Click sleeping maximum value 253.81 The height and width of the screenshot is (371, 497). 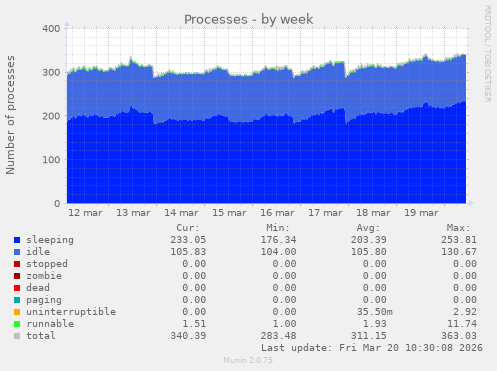459,240
